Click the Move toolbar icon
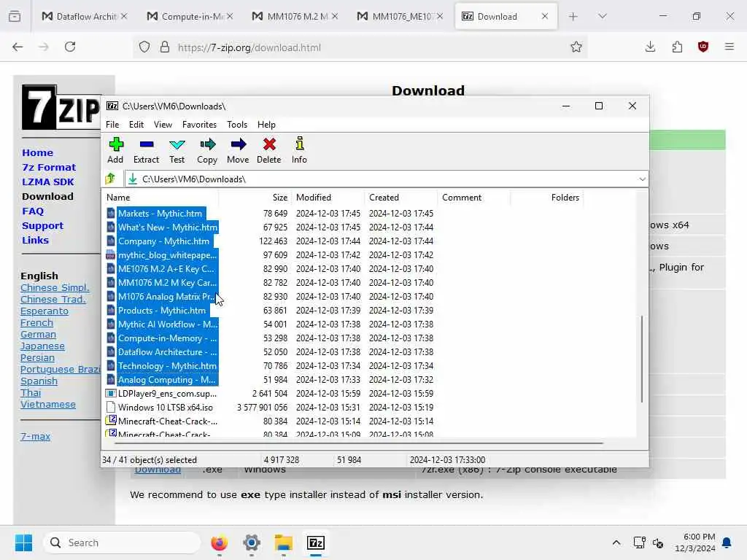The image size is (747, 560). [239, 145]
